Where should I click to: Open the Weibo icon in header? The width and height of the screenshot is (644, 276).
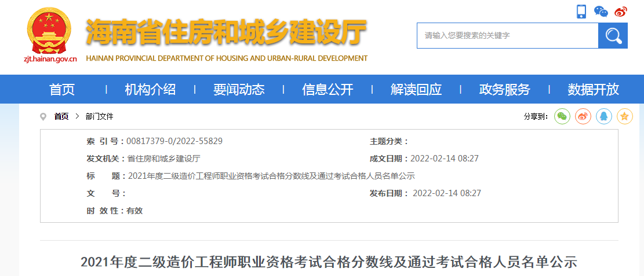(621, 12)
